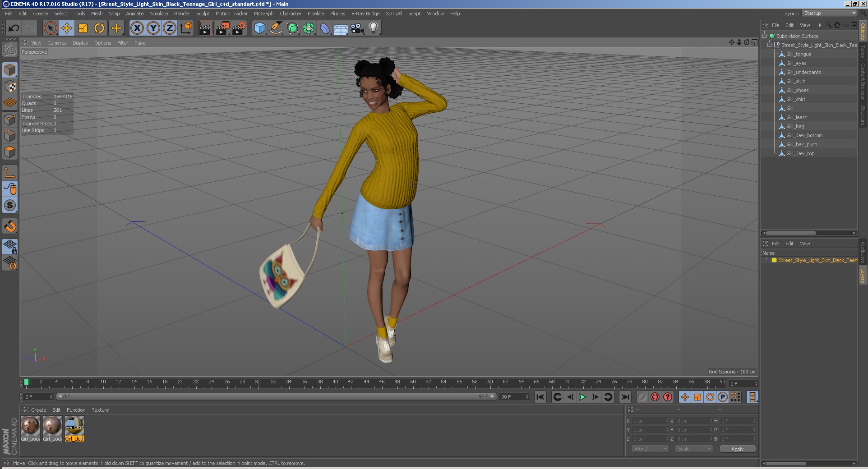Toggle the locked workplane icon

tap(10, 246)
